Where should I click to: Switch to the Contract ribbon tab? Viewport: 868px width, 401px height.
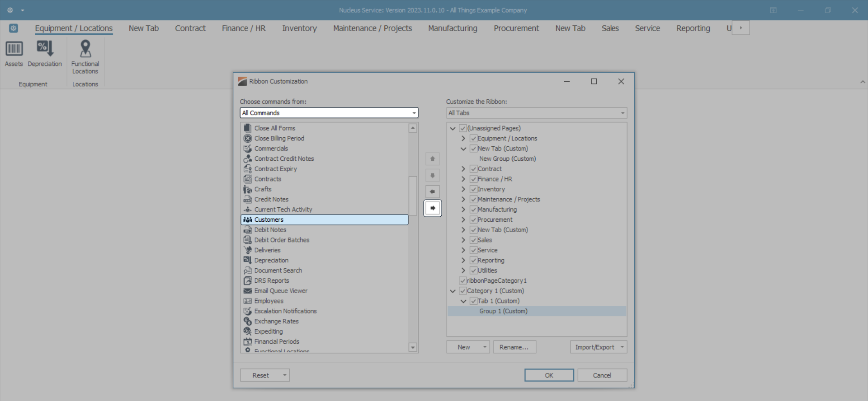click(x=190, y=28)
